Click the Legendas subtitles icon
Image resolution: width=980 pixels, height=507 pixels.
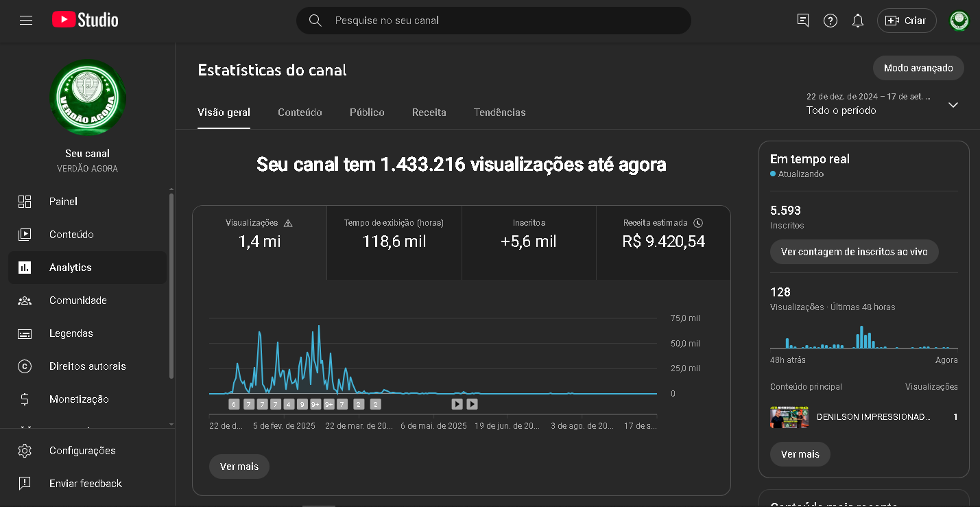pyautogui.click(x=25, y=333)
